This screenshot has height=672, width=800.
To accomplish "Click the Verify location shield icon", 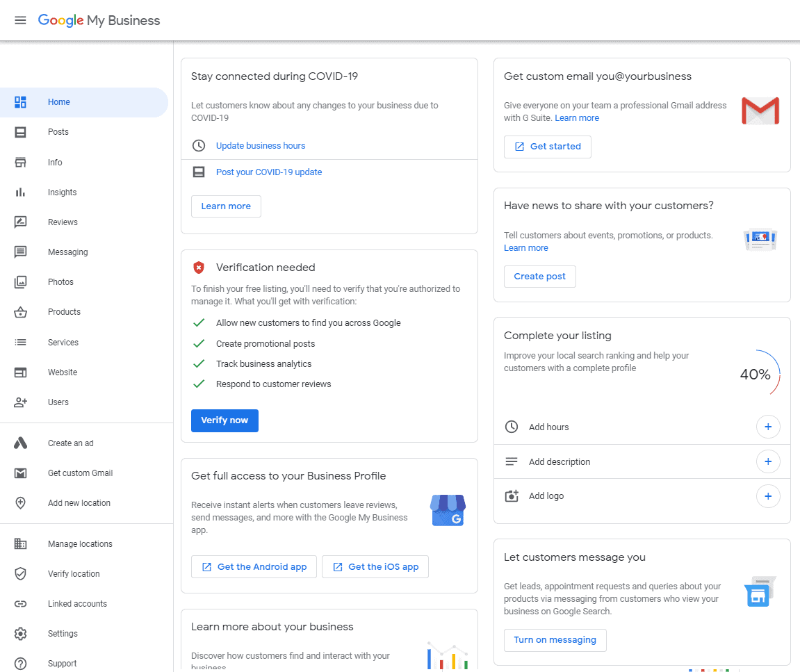I will click(20, 573).
